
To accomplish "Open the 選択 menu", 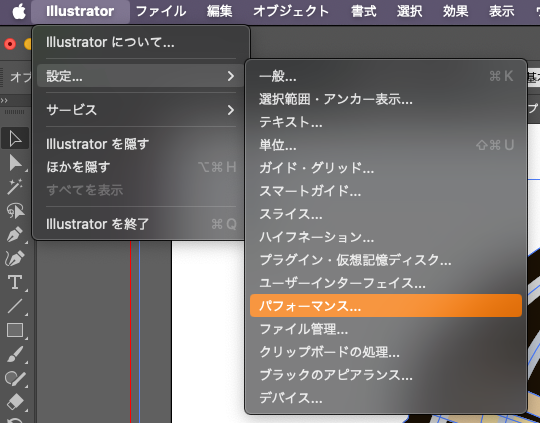I will pyautogui.click(x=409, y=11).
